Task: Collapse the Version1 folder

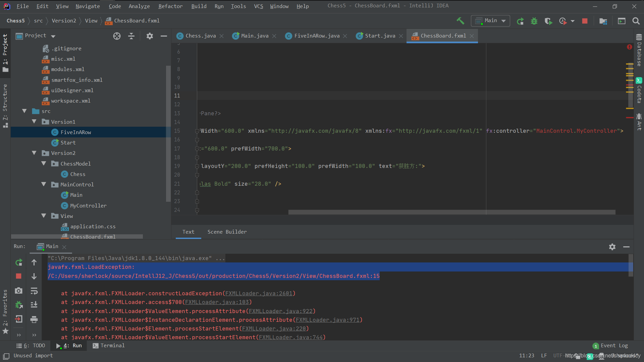Action: point(34,121)
